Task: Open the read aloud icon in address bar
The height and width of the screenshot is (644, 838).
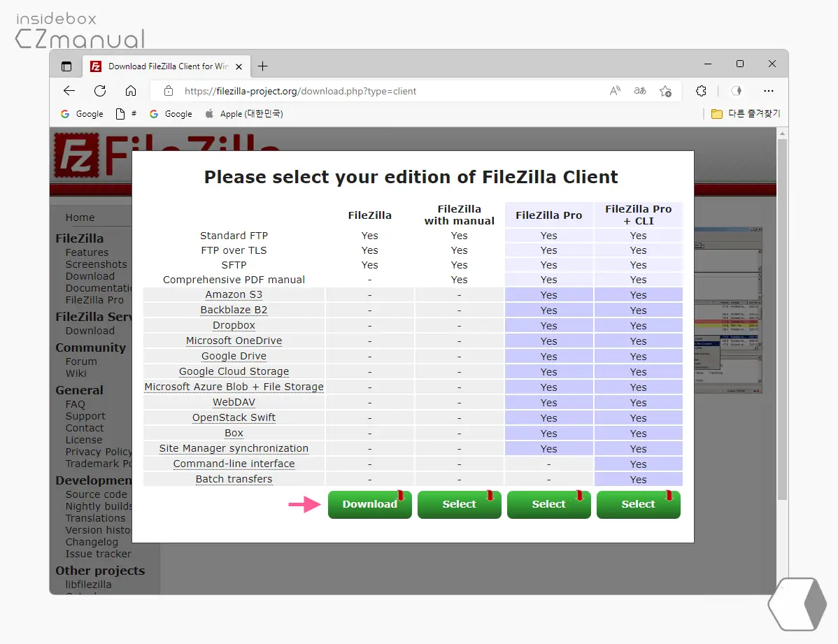Action: (615, 91)
